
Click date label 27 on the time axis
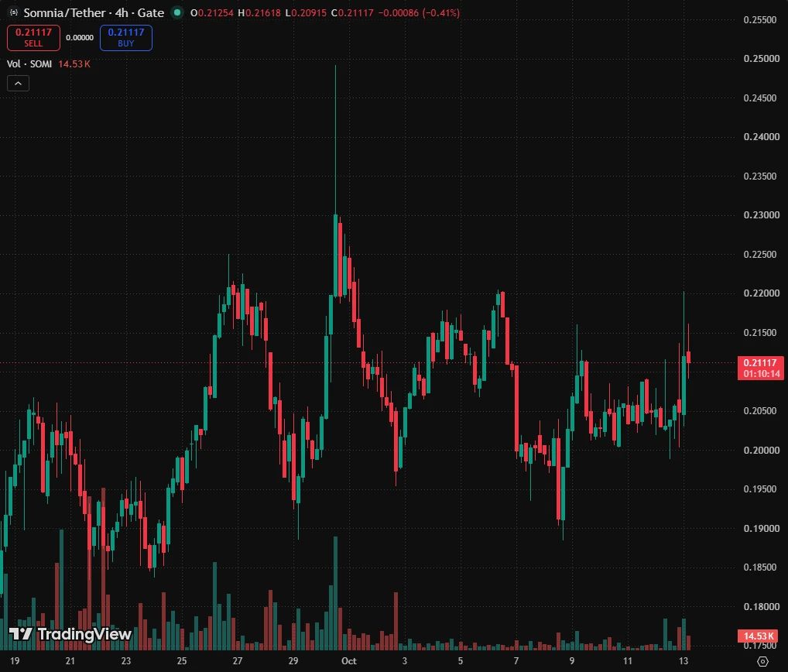pos(237,661)
